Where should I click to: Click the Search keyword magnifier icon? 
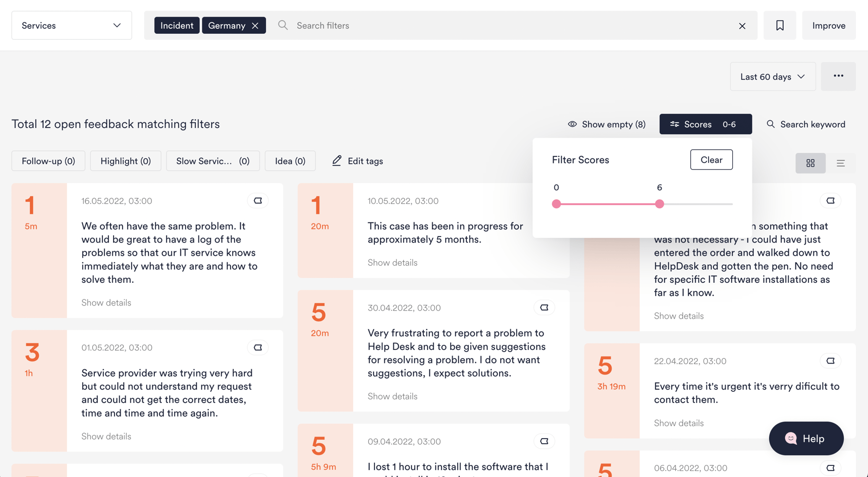pyautogui.click(x=770, y=124)
